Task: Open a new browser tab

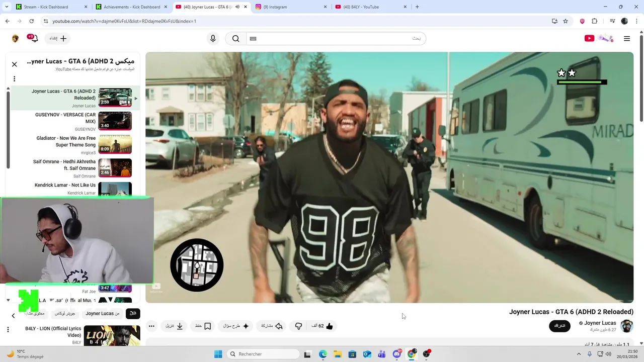Action: [417, 7]
